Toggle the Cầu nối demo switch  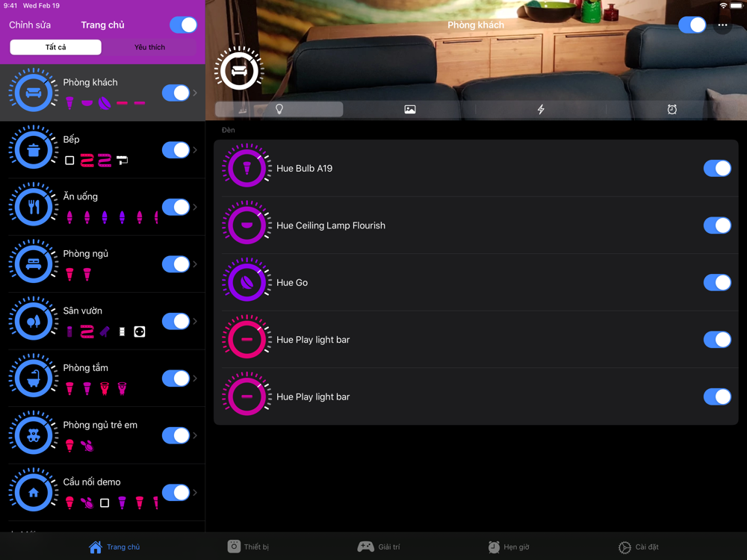176,493
